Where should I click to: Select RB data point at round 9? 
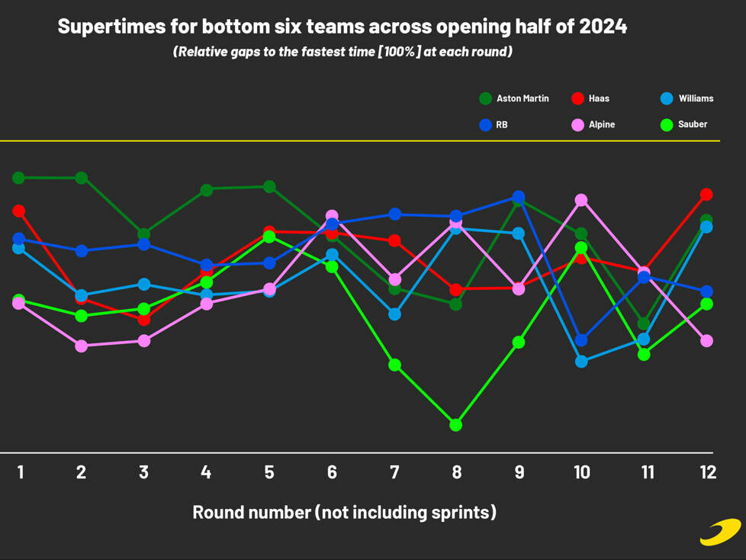tap(519, 197)
